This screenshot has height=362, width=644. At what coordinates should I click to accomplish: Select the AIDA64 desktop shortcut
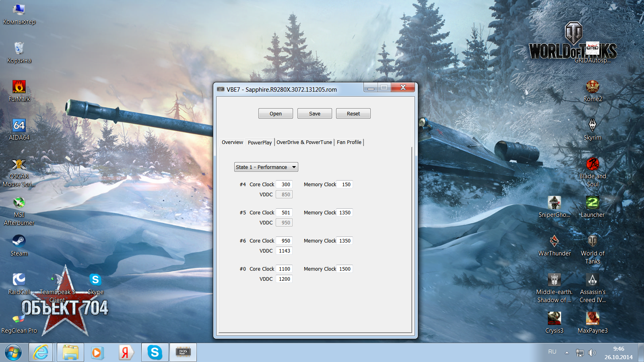coord(19,130)
